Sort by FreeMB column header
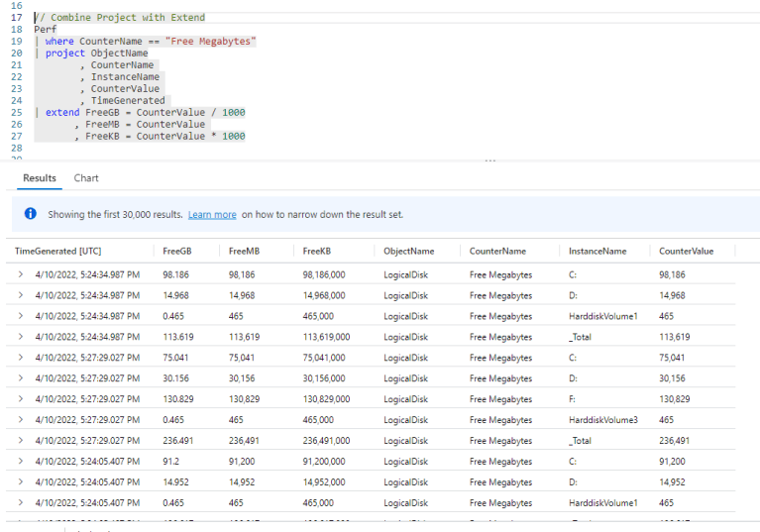 [244, 251]
